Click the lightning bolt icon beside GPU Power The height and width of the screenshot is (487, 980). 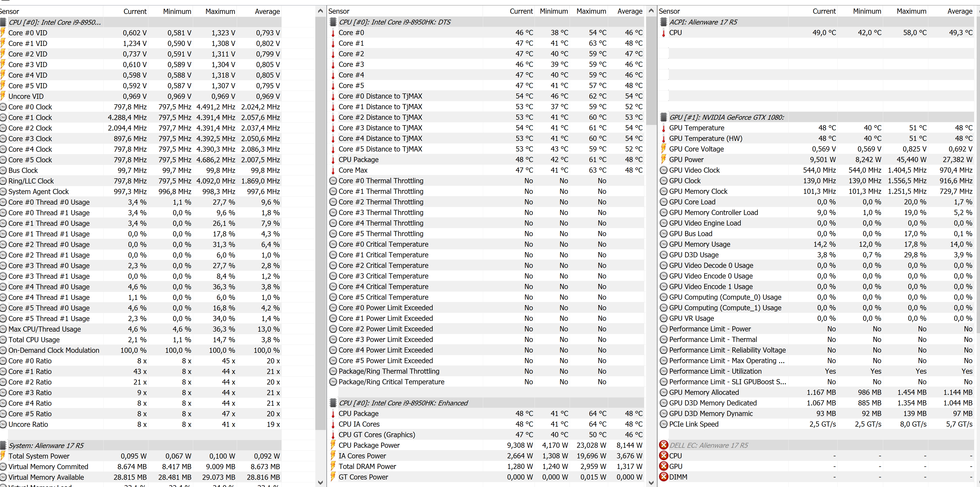pyautogui.click(x=663, y=159)
